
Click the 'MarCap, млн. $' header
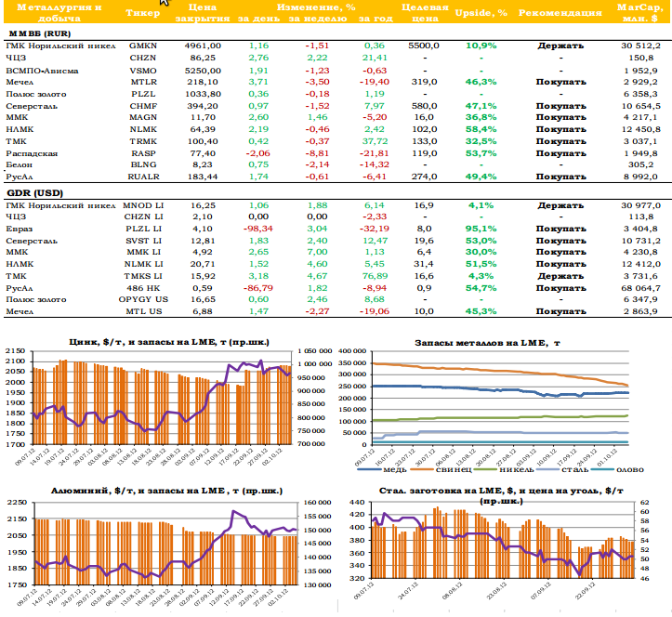click(639, 14)
